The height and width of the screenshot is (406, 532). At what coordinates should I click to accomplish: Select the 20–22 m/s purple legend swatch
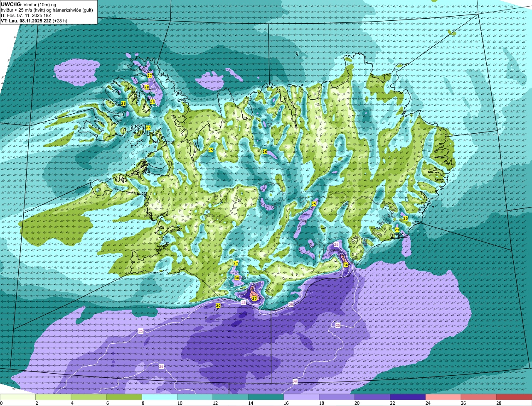pyautogui.click(x=372, y=397)
